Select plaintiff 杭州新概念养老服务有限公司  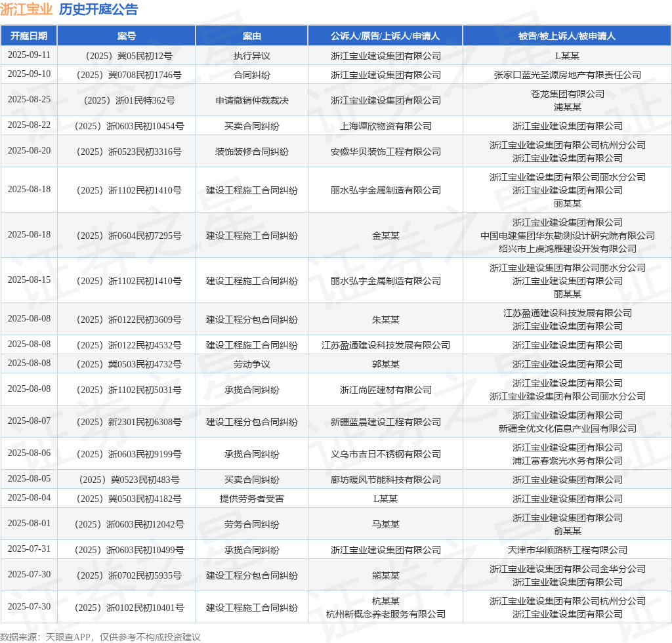(386, 614)
